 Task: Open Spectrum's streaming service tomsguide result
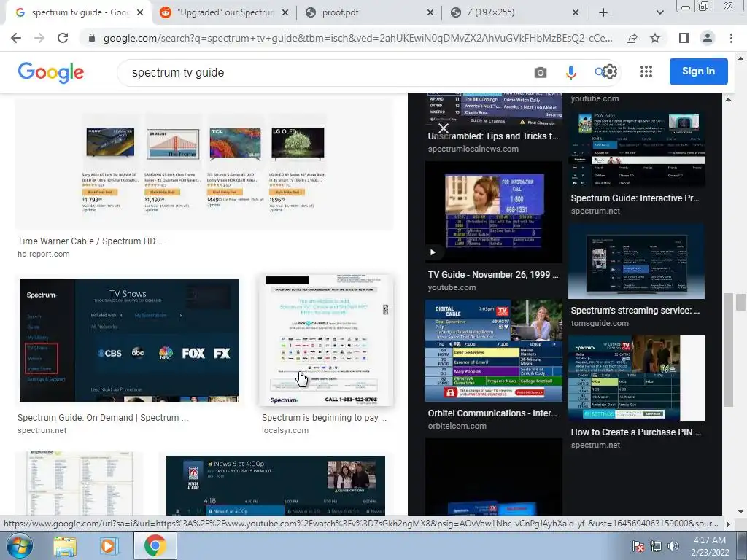[x=635, y=310]
